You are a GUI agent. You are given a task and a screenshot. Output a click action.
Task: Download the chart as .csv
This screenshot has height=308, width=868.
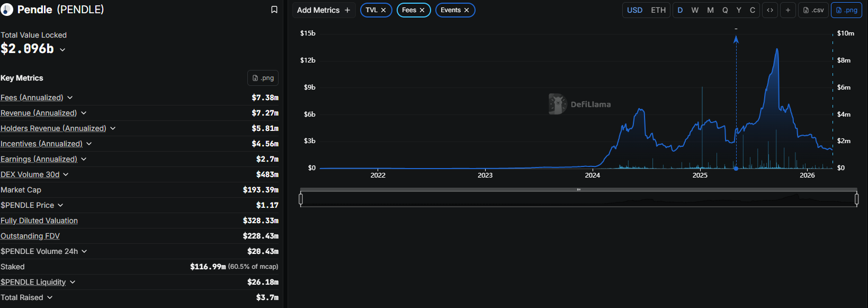(813, 10)
